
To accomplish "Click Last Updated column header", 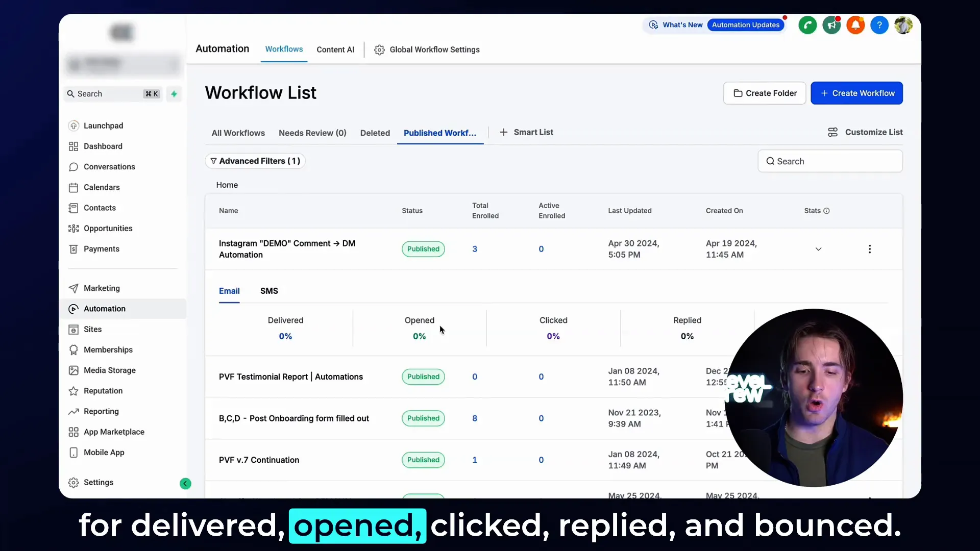I will point(630,211).
